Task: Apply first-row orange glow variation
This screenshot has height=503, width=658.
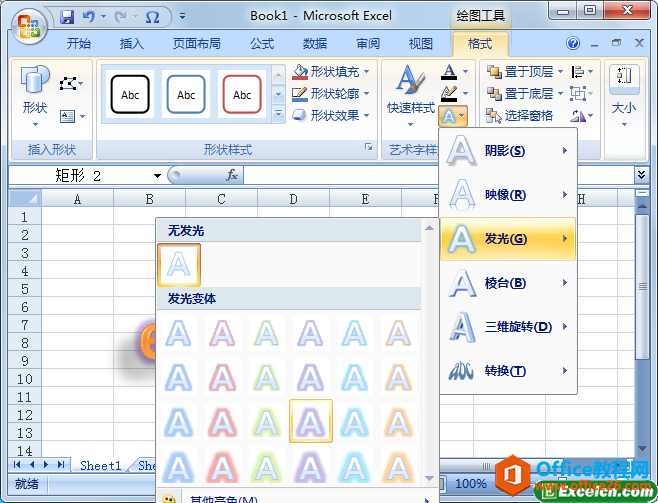Action: tap(398, 334)
